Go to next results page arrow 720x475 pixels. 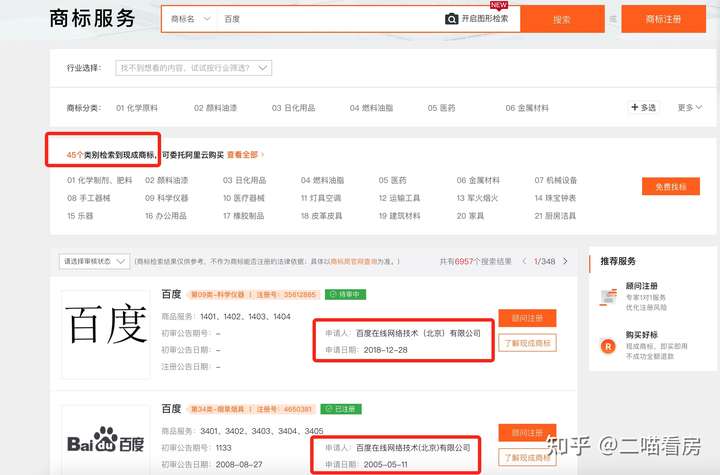[565, 261]
